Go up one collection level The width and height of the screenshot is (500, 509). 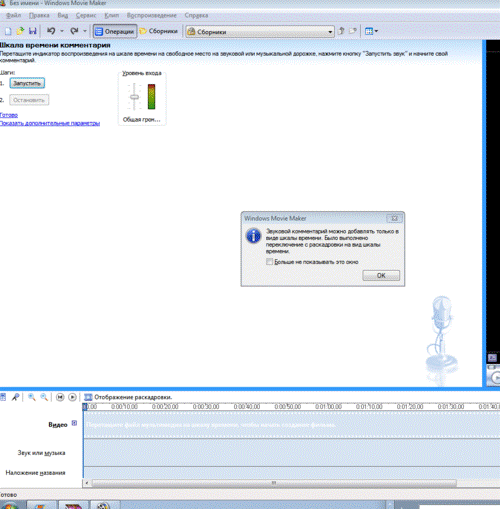coord(341,31)
